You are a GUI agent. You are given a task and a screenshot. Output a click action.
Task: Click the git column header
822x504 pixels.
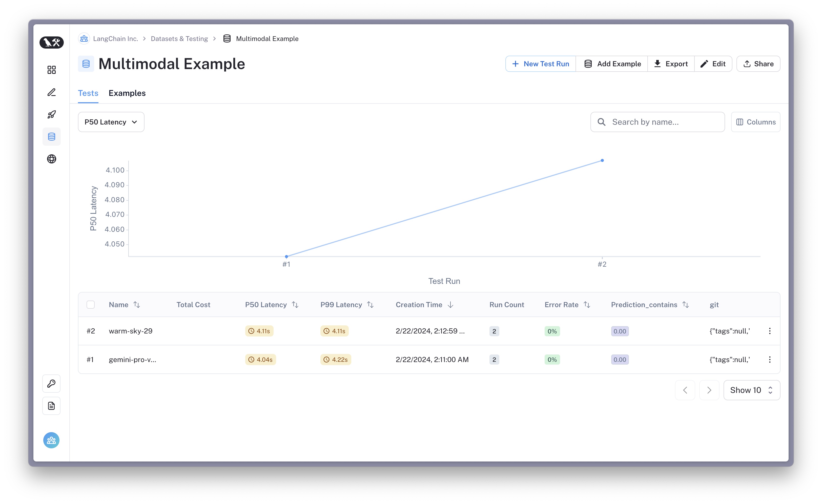tap(714, 305)
